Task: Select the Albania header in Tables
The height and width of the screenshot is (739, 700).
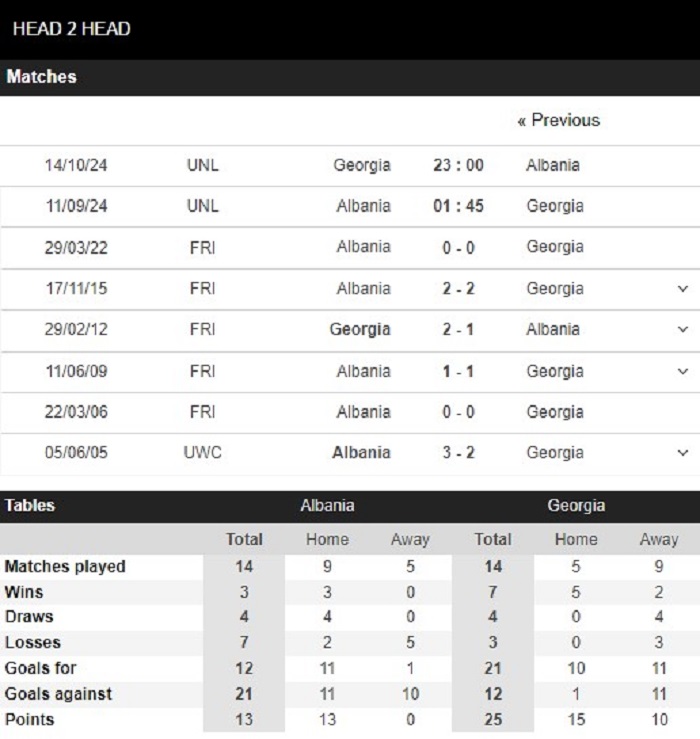Action: [327, 506]
